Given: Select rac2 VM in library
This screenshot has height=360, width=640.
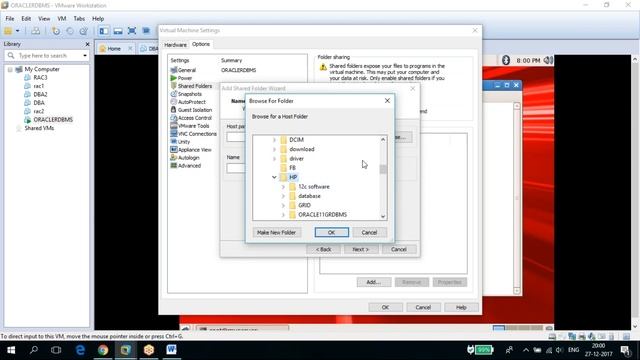Looking at the screenshot, I should click(39, 111).
